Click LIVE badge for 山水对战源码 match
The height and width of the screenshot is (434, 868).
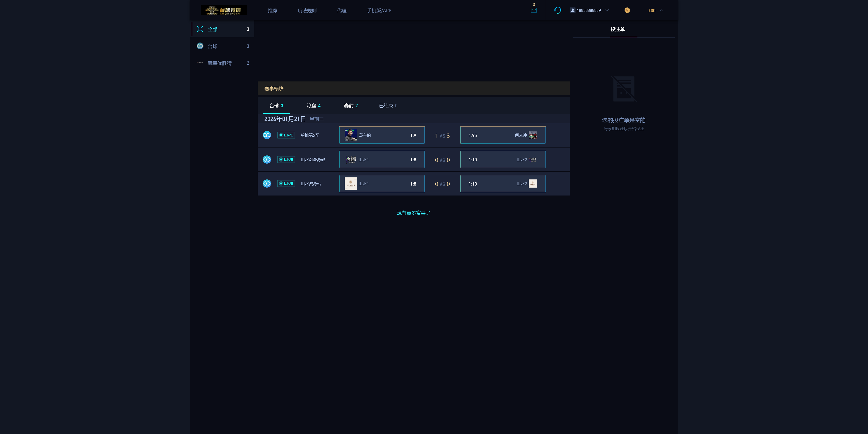click(x=286, y=160)
